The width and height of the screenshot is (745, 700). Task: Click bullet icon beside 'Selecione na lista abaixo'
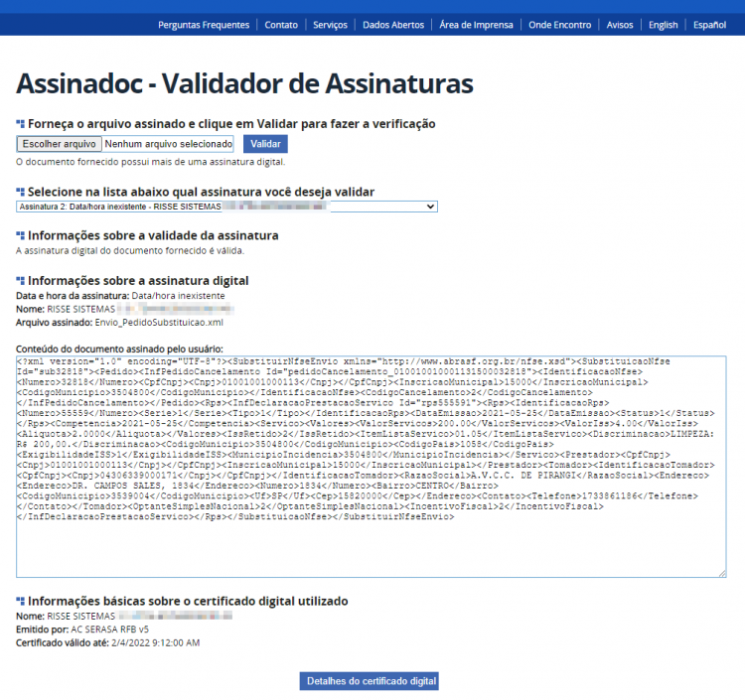(21, 192)
